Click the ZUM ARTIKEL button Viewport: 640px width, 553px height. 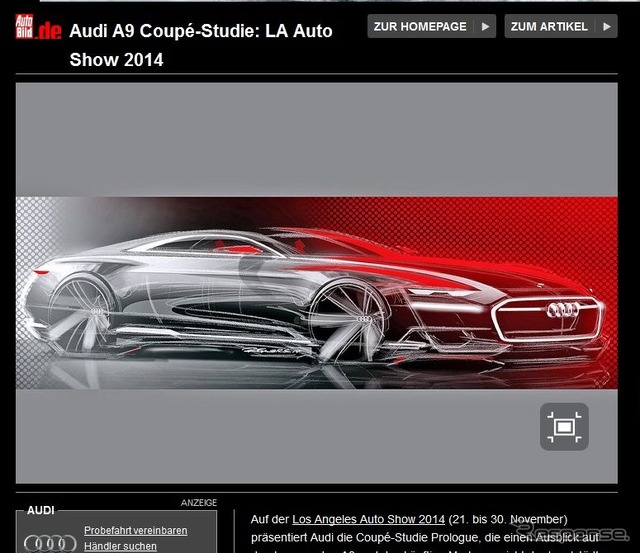561,27
